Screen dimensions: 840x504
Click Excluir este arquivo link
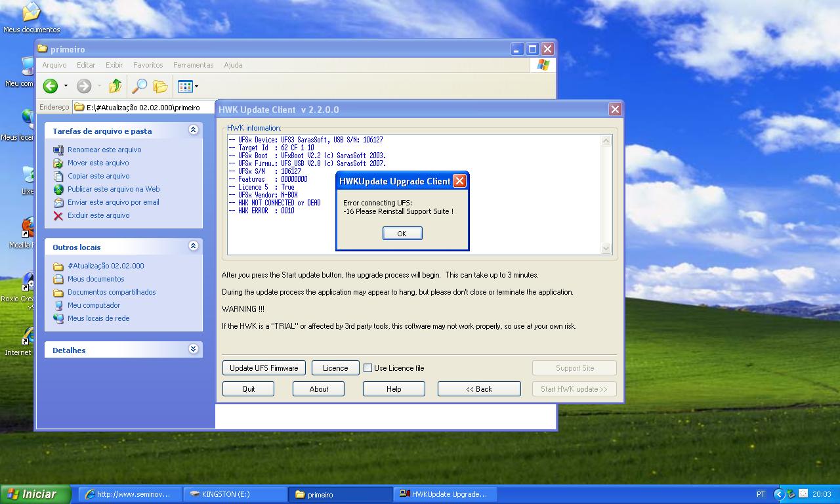click(98, 215)
